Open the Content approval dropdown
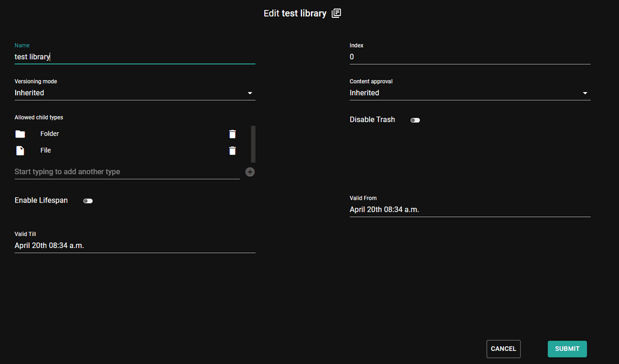The width and height of the screenshot is (619, 364). 469,93
